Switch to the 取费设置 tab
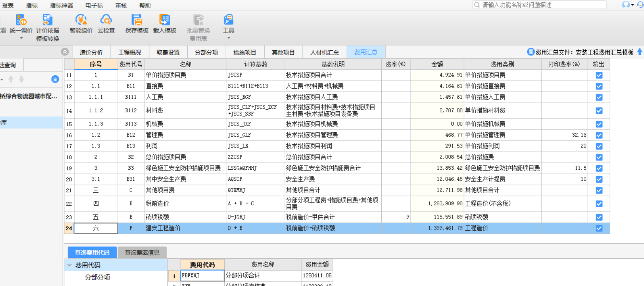 (x=168, y=52)
